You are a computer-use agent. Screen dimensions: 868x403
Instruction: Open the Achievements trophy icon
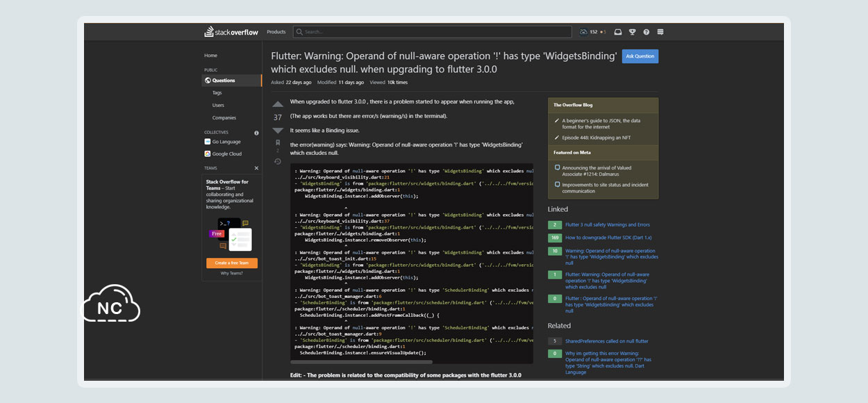pyautogui.click(x=633, y=32)
